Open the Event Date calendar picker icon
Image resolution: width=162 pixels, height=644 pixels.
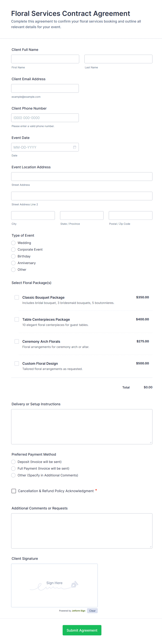75,147
